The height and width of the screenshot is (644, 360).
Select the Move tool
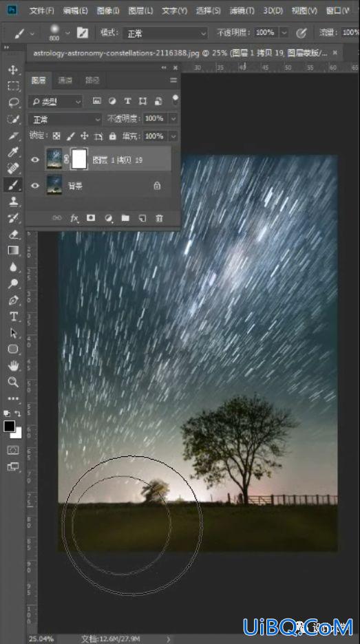pyautogui.click(x=13, y=69)
